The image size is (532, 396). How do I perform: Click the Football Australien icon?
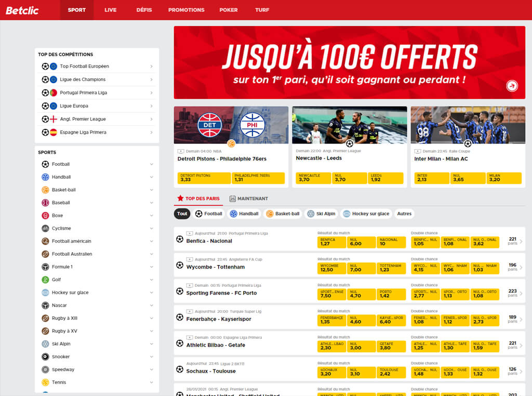(45, 254)
